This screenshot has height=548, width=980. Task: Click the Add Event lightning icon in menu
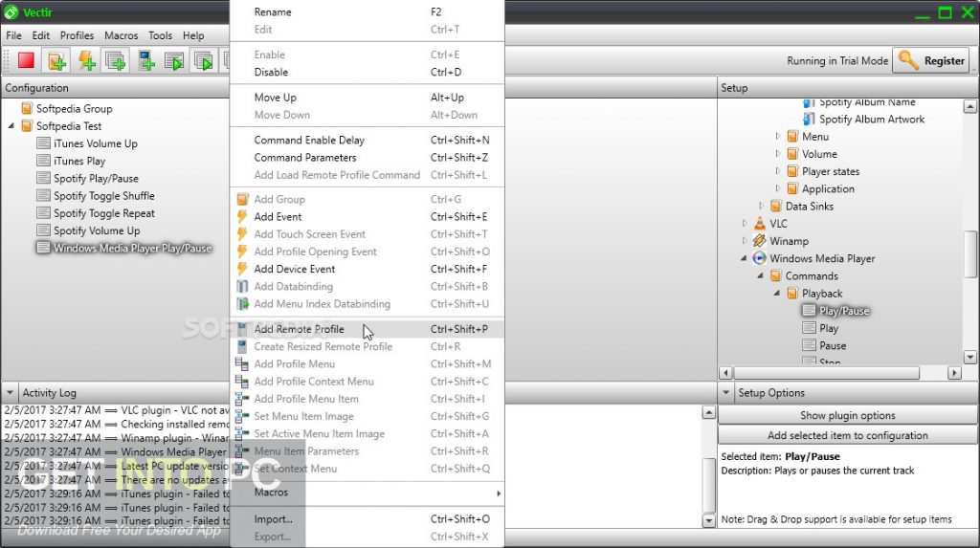[242, 217]
